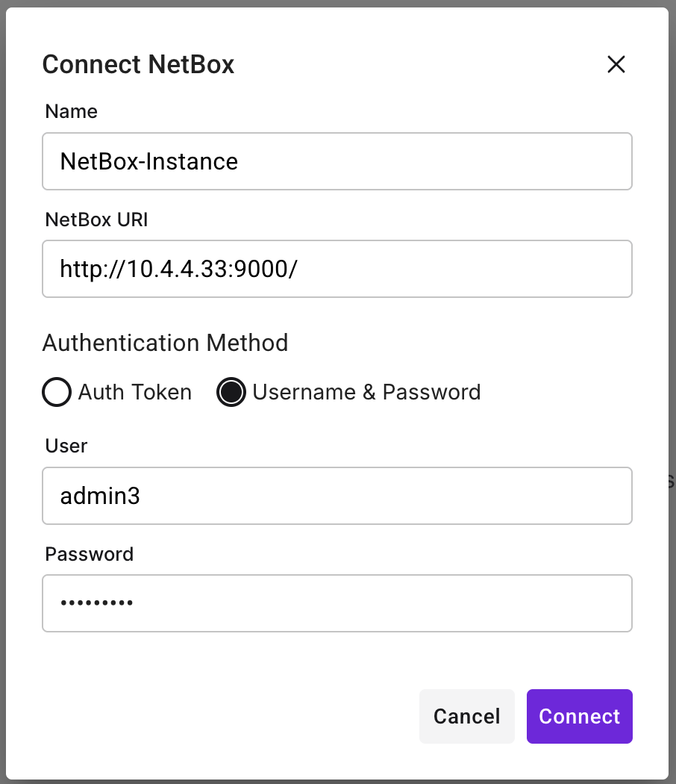Screen dimensions: 676x784
Task: Click the "Connect NetBox" dialog title
Action: coord(138,64)
